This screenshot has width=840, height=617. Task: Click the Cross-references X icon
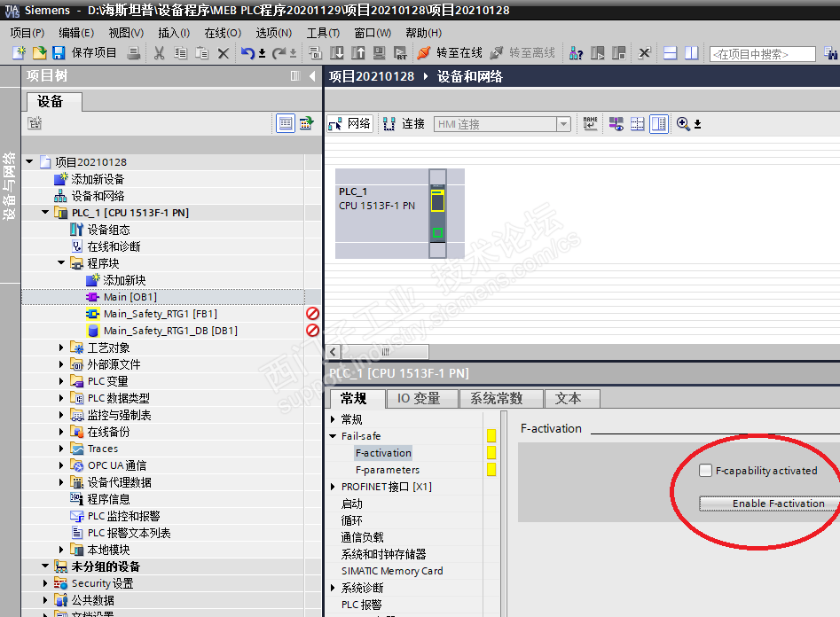[645, 53]
